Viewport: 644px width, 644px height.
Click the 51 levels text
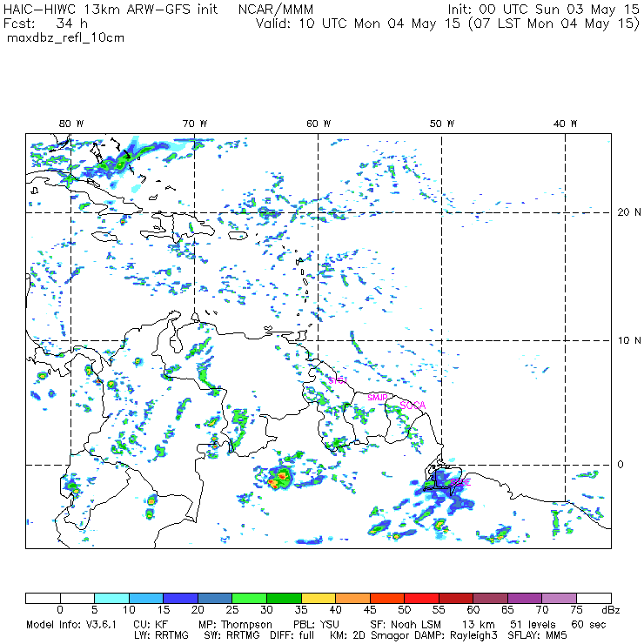tap(533, 625)
